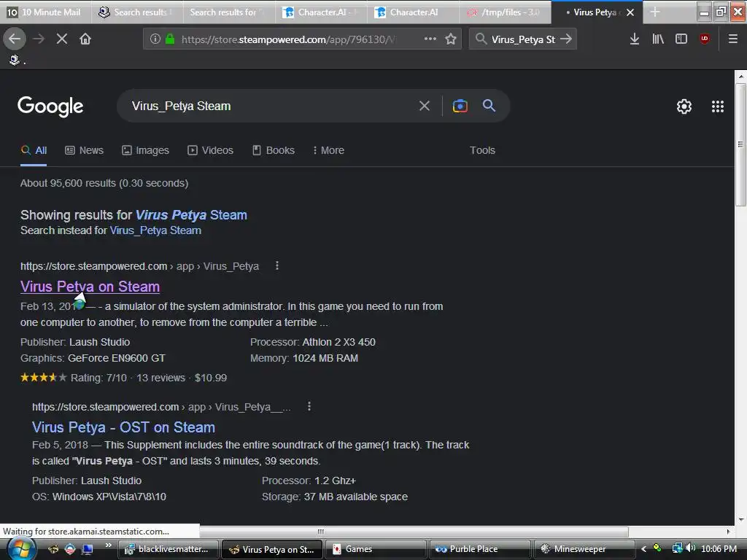This screenshot has width=747, height=560.
Task: Click the taskbar clock showing 10:06 PM
Action: pyautogui.click(x=719, y=549)
